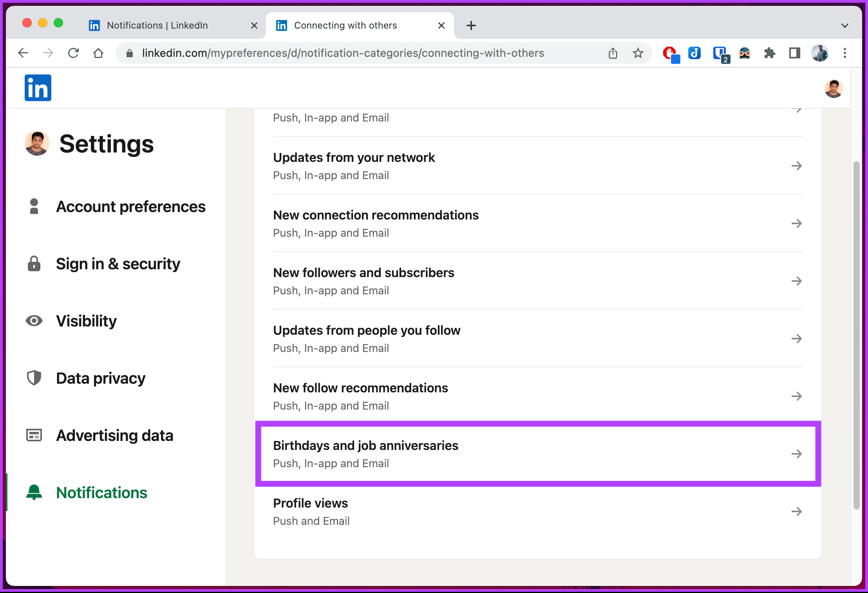Expand Profile views arrow

click(x=796, y=511)
